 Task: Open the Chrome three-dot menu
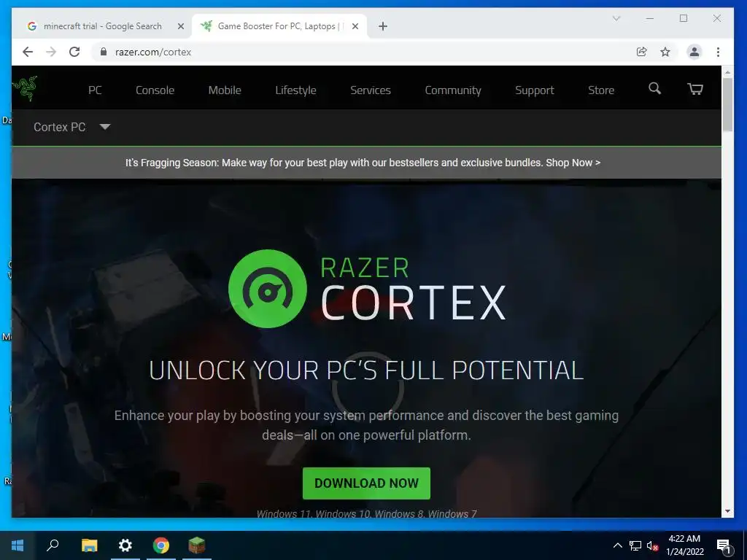point(718,52)
